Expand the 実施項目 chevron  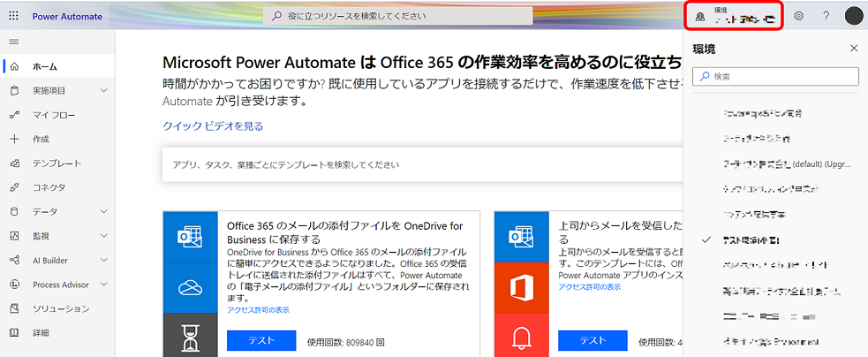pos(104,90)
